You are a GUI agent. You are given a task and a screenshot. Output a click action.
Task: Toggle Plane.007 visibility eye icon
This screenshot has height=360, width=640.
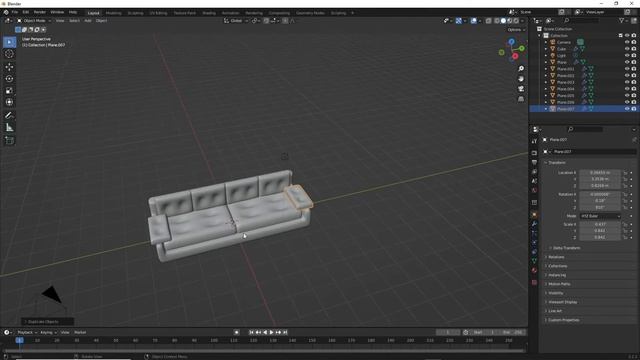627,109
